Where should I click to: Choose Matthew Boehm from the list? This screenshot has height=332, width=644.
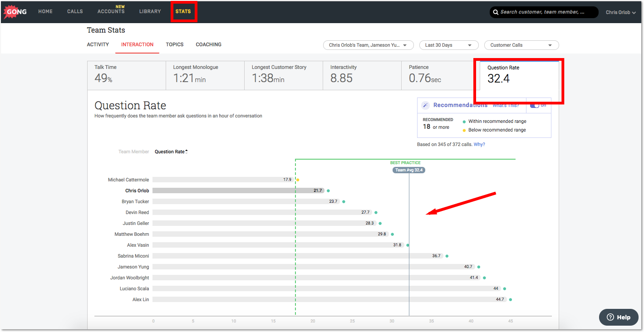132,234
